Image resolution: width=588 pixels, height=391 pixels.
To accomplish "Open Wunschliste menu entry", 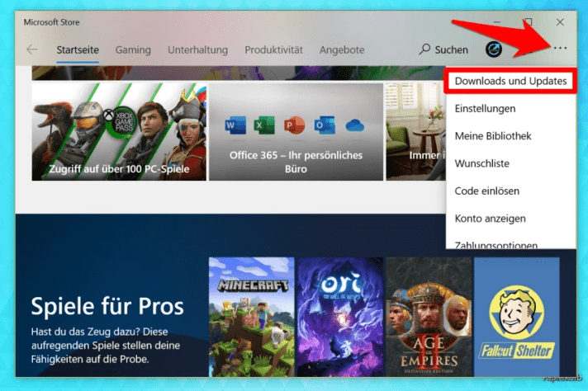I will (510, 163).
